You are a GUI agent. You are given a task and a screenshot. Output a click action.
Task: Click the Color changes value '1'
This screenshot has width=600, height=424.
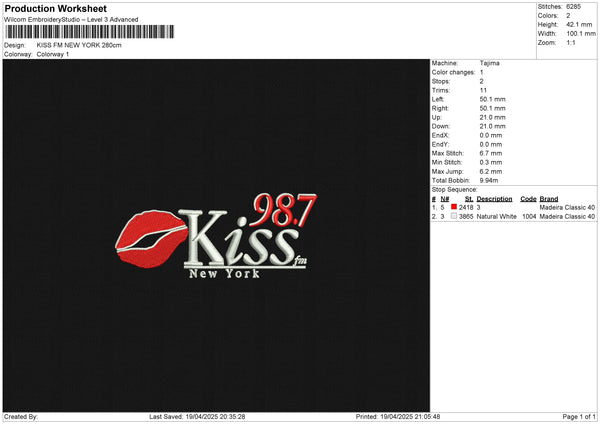[x=481, y=72]
